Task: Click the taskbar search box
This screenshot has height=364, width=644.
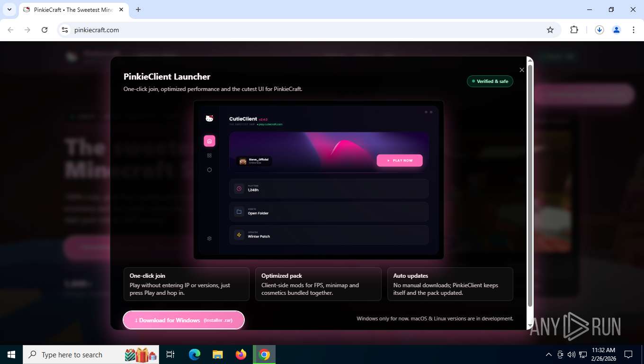Action: (91, 355)
